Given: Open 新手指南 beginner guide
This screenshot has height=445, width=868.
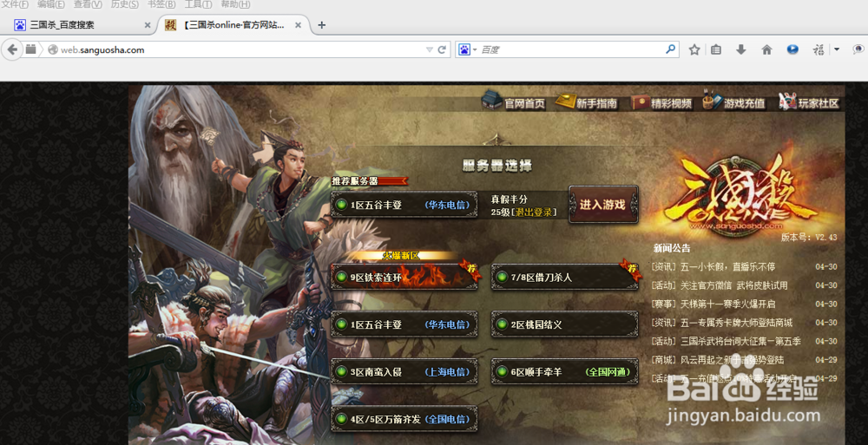Looking at the screenshot, I should 587,102.
